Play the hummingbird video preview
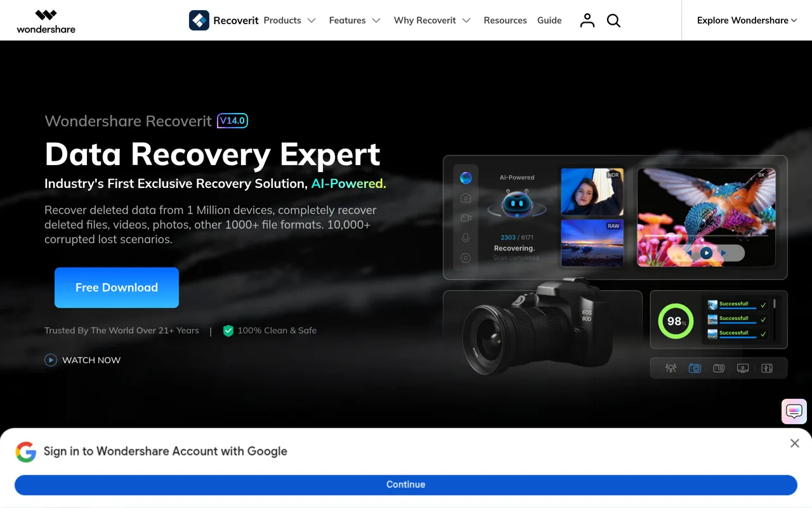Screen dimensions: 812x508 (706, 253)
